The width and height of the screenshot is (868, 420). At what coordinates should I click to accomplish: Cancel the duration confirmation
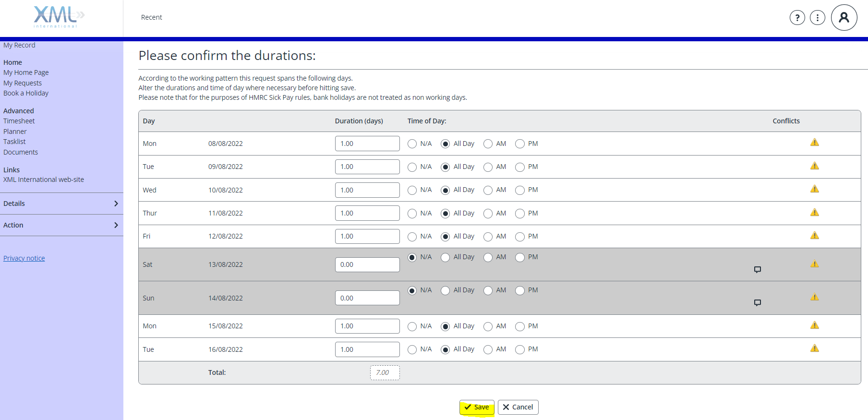518,407
